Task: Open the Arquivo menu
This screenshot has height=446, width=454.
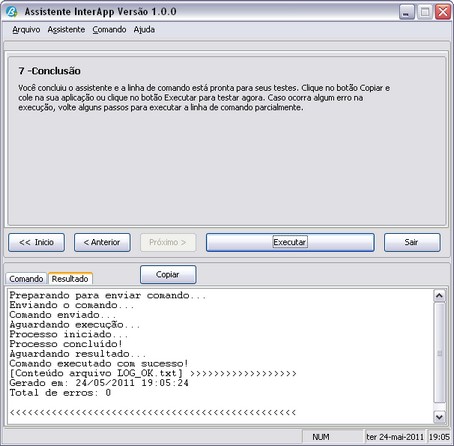Action: pos(26,30)
